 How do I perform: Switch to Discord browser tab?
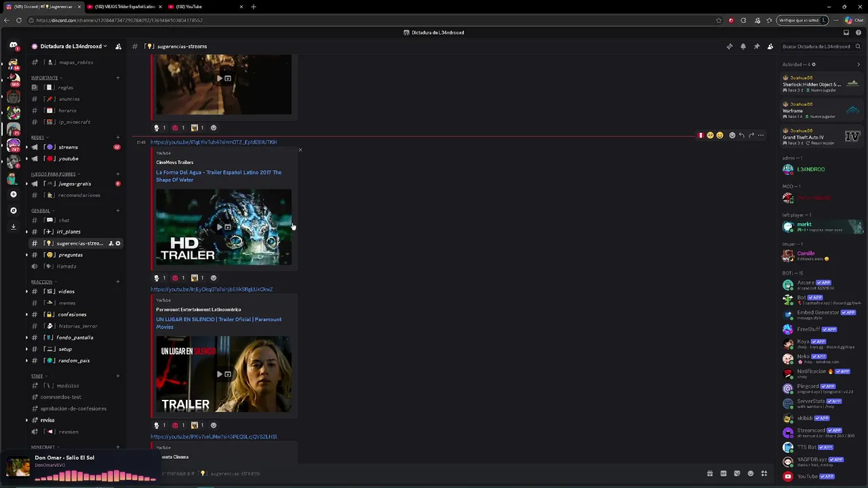pyautogui.click(x=43, y=7)
